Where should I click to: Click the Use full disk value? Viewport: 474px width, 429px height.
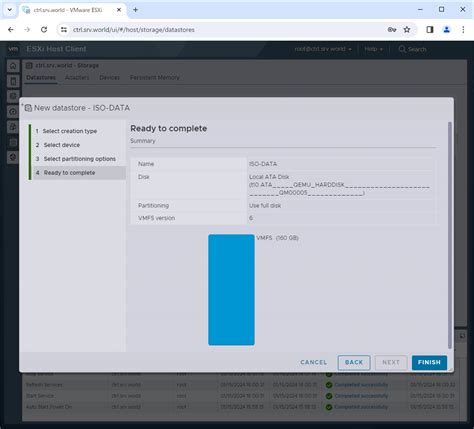(265, 206)
